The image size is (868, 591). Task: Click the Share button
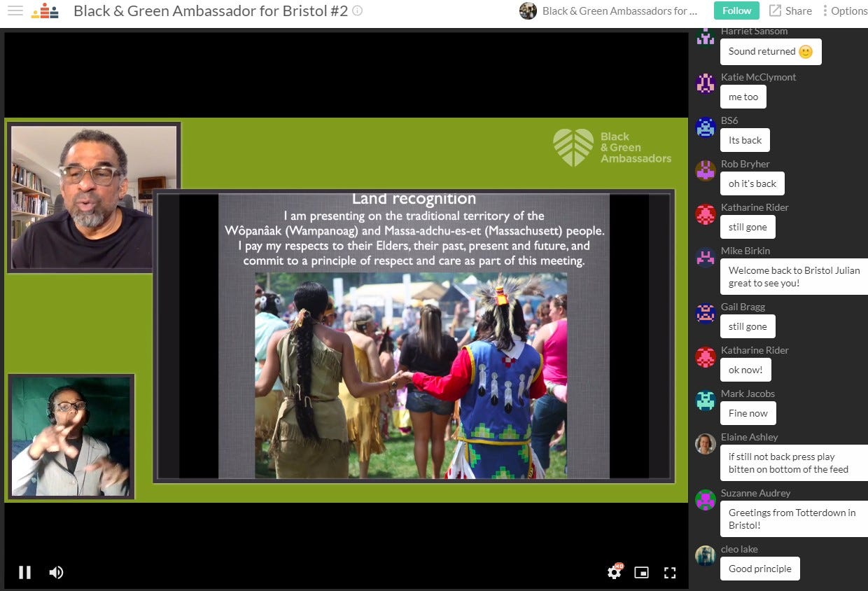click(790, 11)
